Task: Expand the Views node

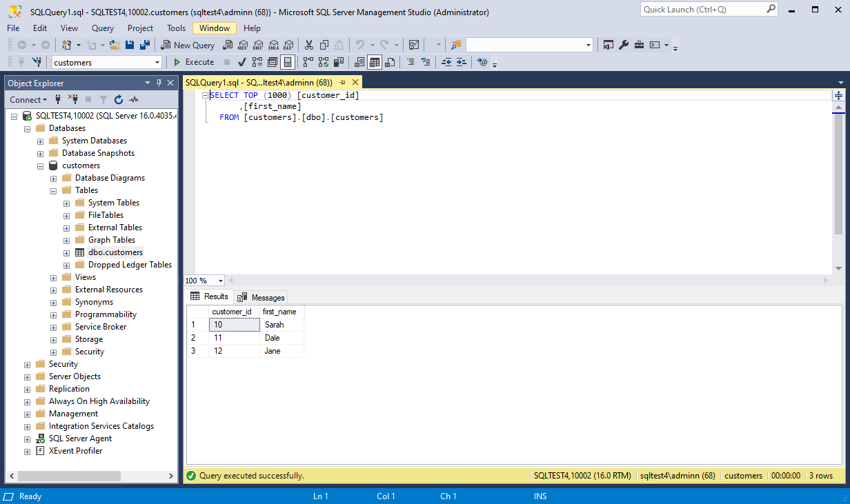Action: 54,276
